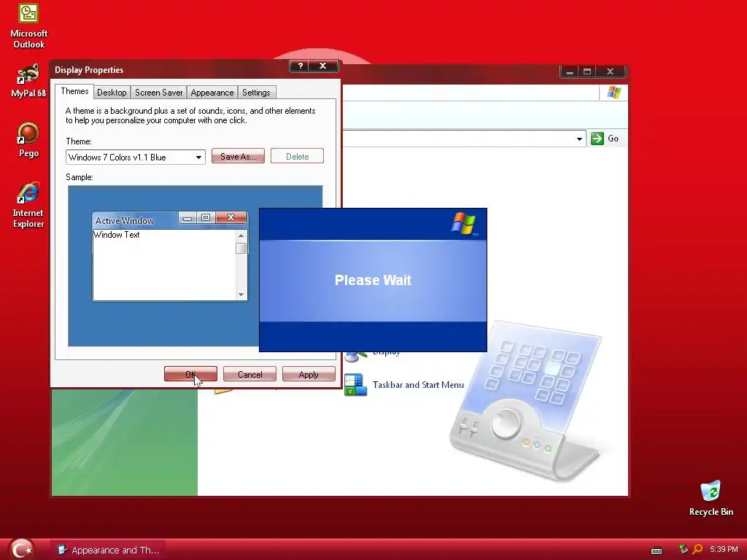Launch the Pego desktop shortcut

click(x=28, y=140)
